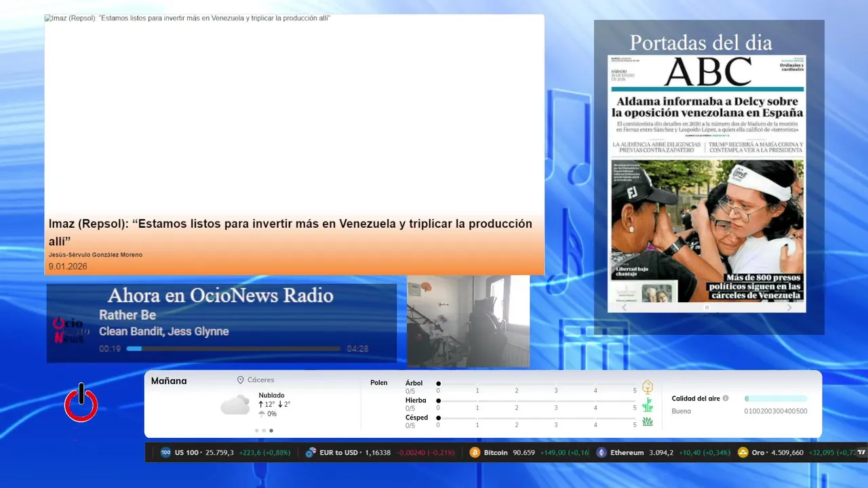
Task: Click the Bitcoin coin icon
Action: click(475, 453)
